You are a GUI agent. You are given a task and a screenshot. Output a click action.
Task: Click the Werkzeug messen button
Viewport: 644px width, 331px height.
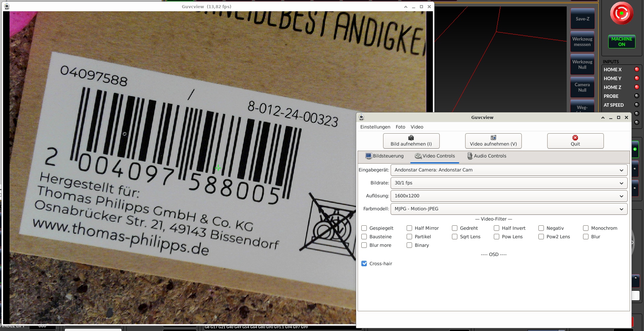pos(582,42)
